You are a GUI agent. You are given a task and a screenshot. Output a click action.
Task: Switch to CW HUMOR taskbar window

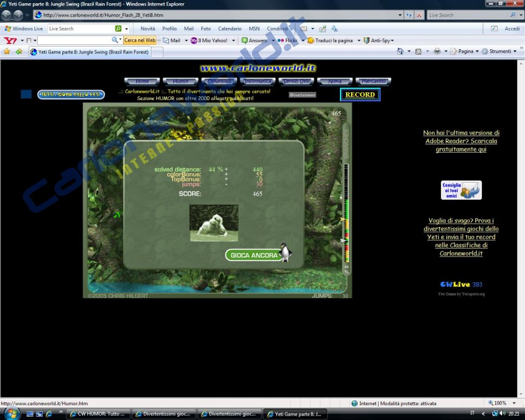[98, 414]
